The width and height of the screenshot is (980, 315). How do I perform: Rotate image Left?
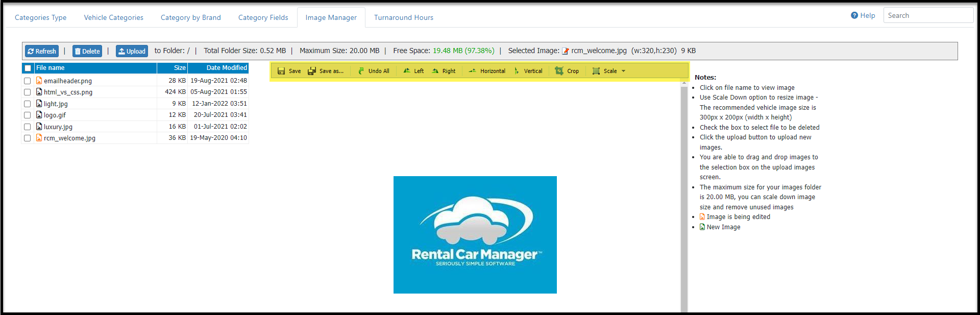[413, 71]
